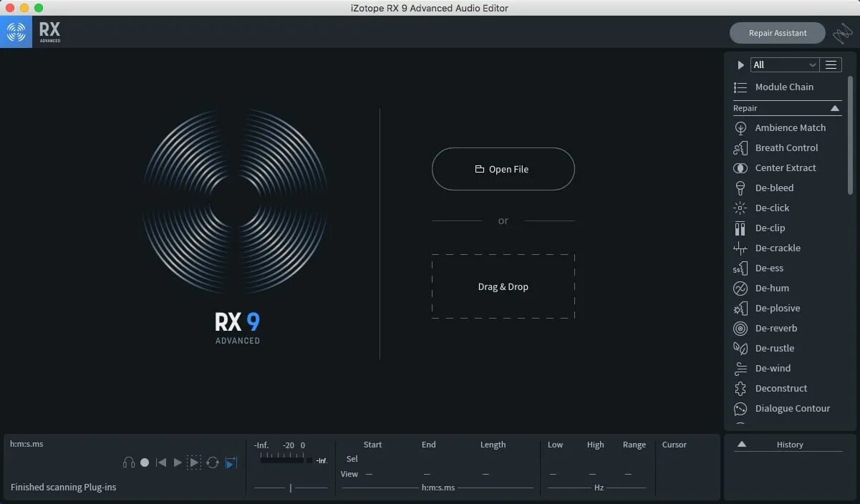
Task: Click the Open File button
Action: point(503,169)
